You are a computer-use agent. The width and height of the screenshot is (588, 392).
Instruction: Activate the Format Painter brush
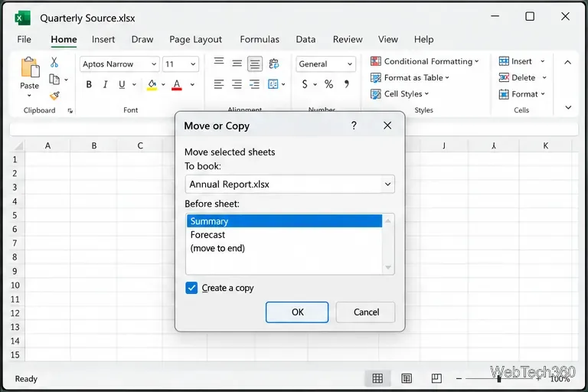[x=55, y=96]
